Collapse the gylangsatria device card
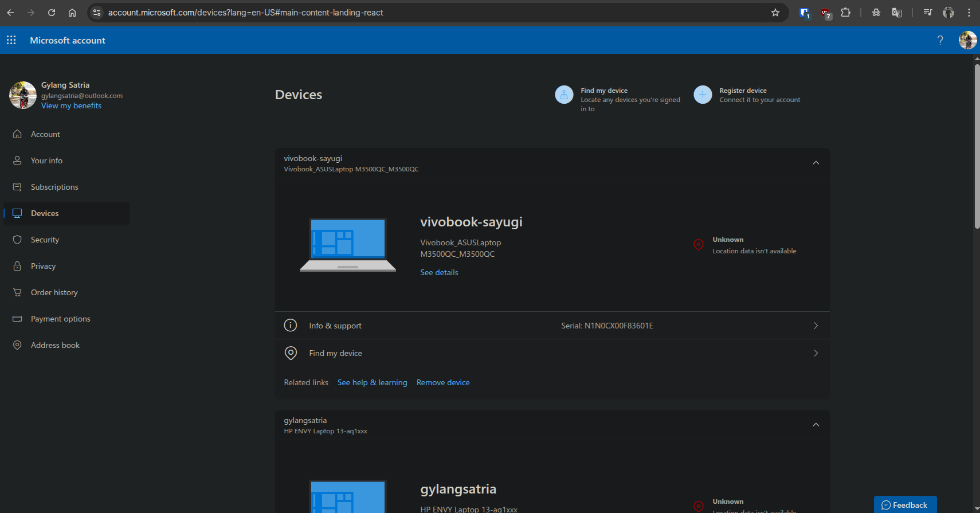The width and height of the screenshot is (980, 513). [x=816, y=425]
